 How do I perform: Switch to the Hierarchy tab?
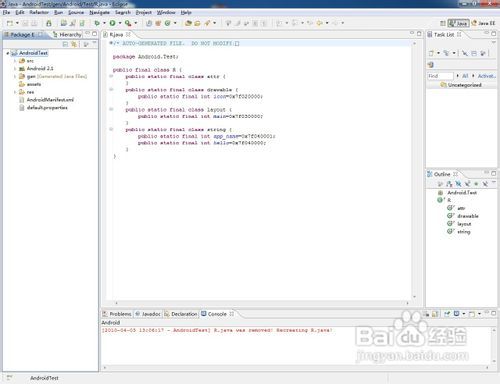(x=67, y=34)
